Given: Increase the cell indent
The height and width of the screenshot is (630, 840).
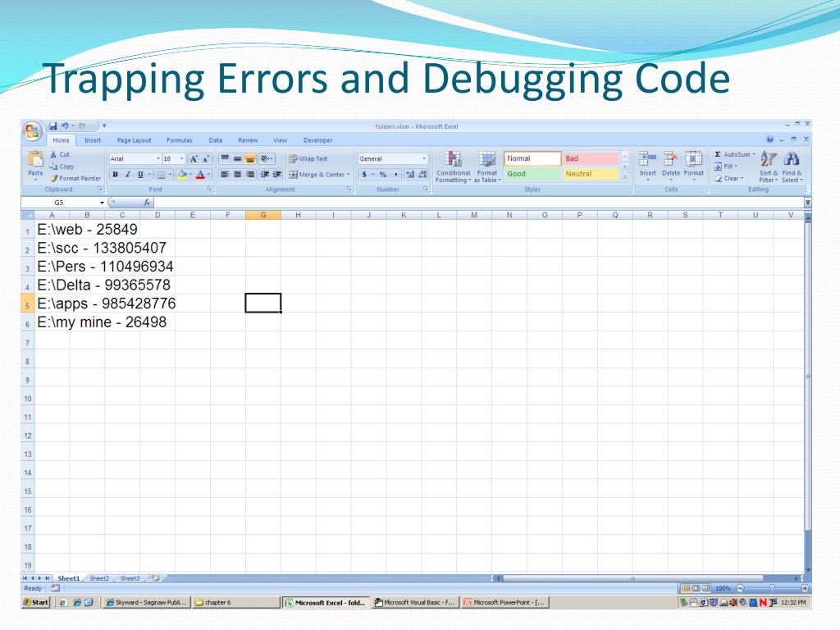Looking at the screenshot, I should coord(277,175).
